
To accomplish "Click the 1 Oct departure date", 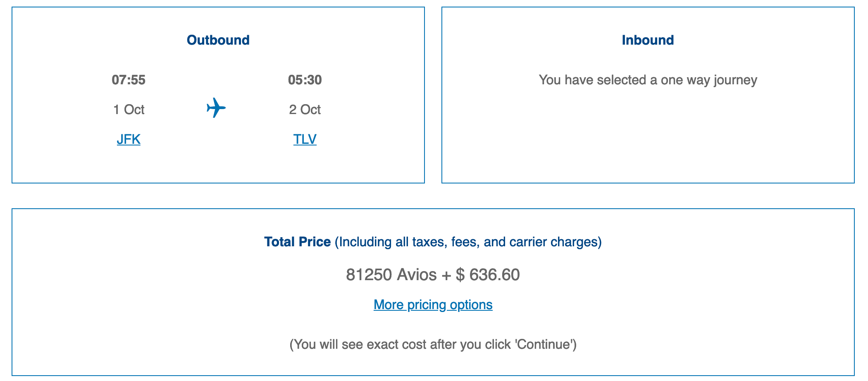I will click(x=129, y=110).
